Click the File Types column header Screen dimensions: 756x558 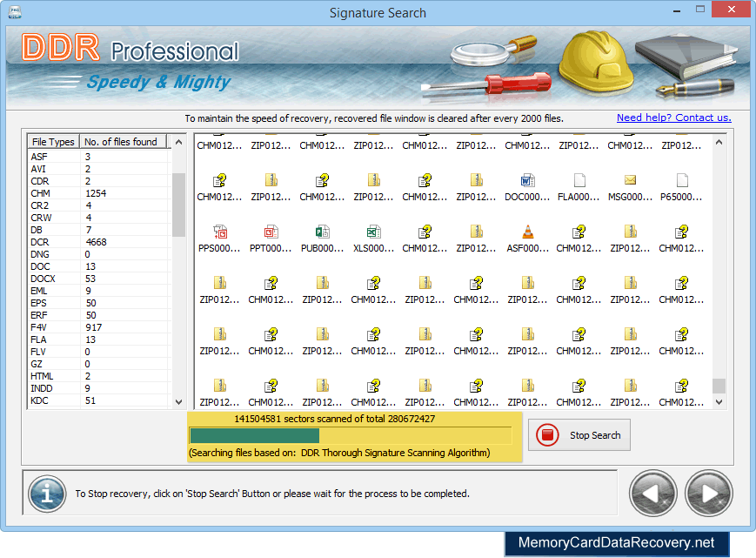53,142
